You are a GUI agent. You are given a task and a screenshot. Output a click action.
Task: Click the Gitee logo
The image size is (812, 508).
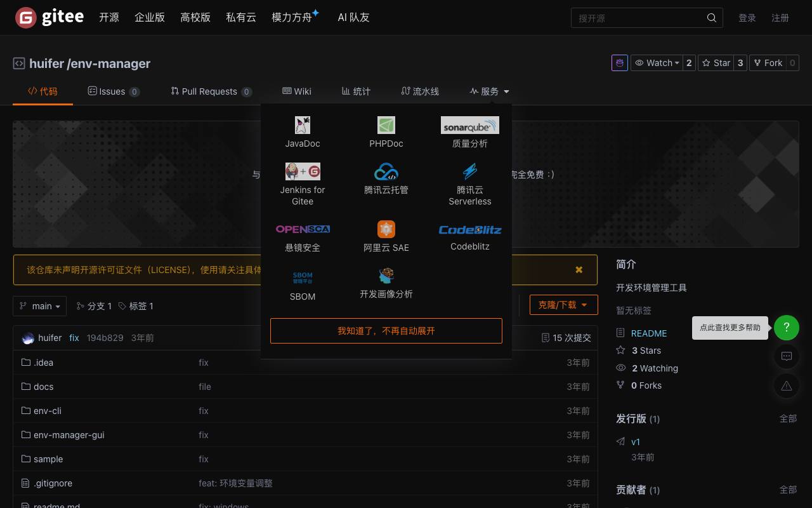pos(49,18)
